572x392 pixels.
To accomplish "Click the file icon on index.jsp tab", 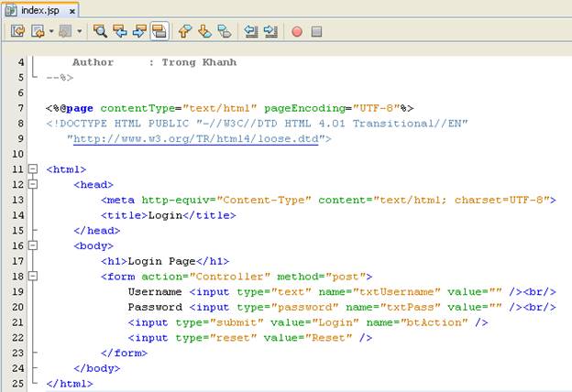I will pos(11,10).
